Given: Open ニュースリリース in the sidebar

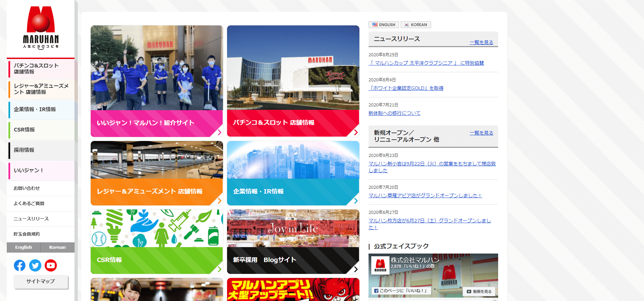Looking at the screenshot, I should (41, 219).
